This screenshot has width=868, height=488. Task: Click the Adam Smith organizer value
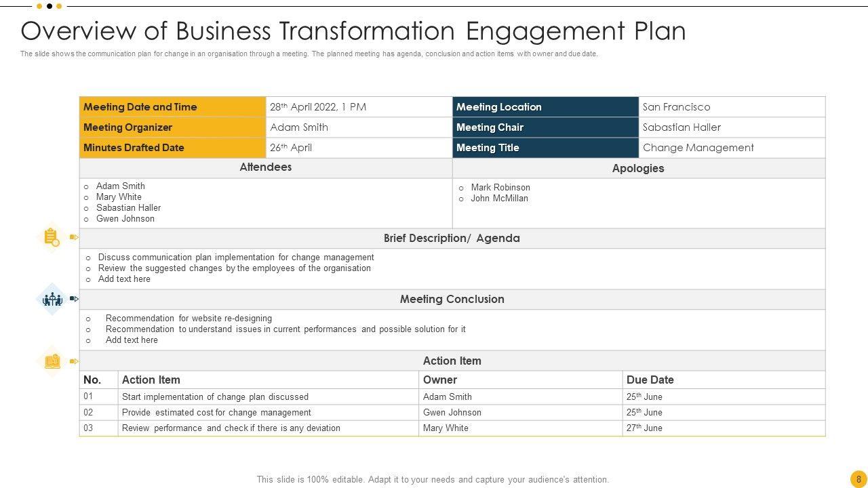[299, 127]
